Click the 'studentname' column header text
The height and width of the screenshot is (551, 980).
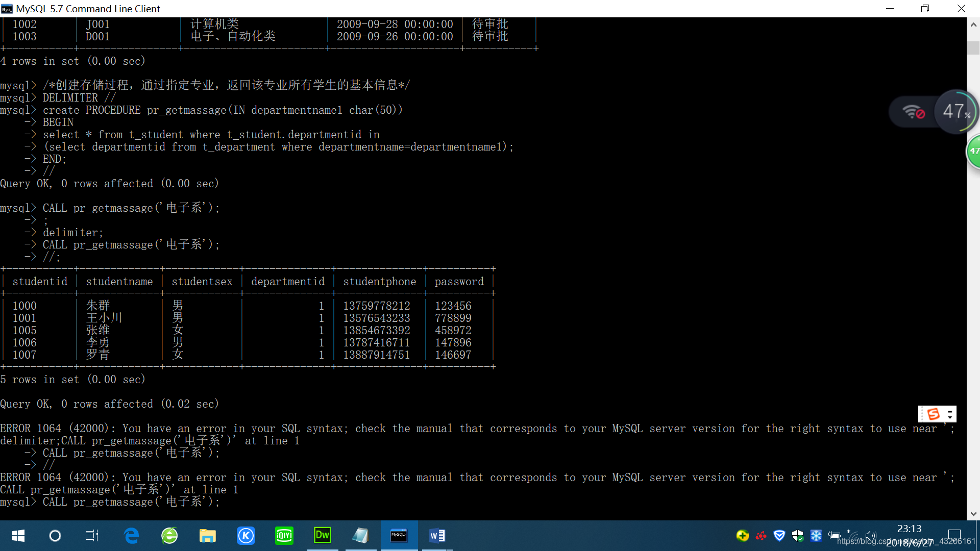(119, 282)
